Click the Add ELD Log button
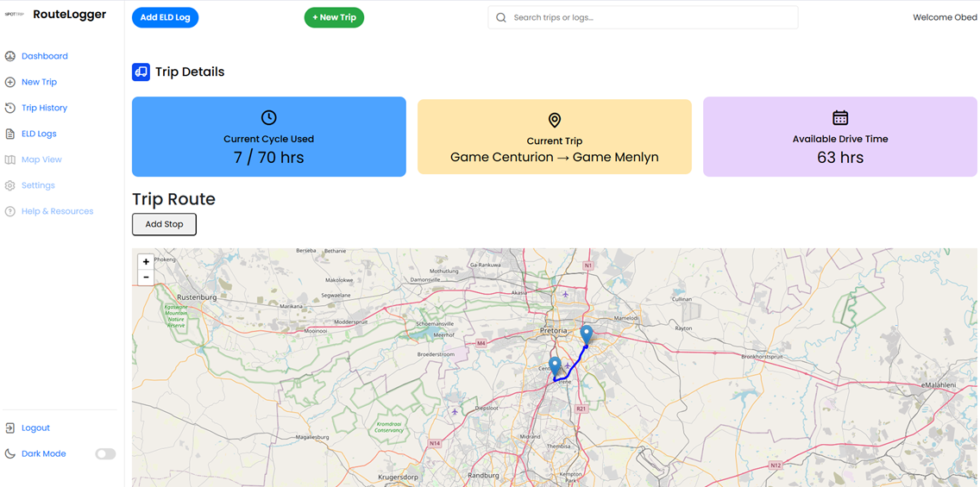980x487 pixels. [165, 17]
